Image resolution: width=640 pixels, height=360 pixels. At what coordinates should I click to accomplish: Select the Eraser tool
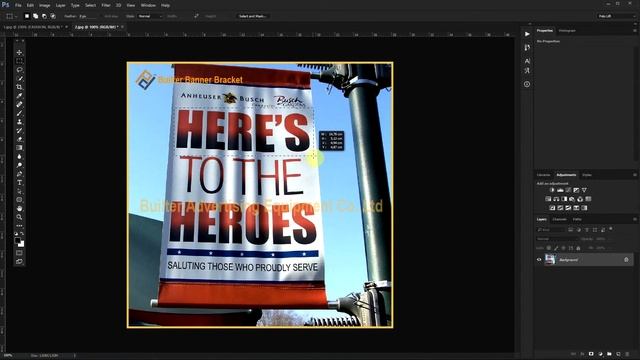point(19,139)
